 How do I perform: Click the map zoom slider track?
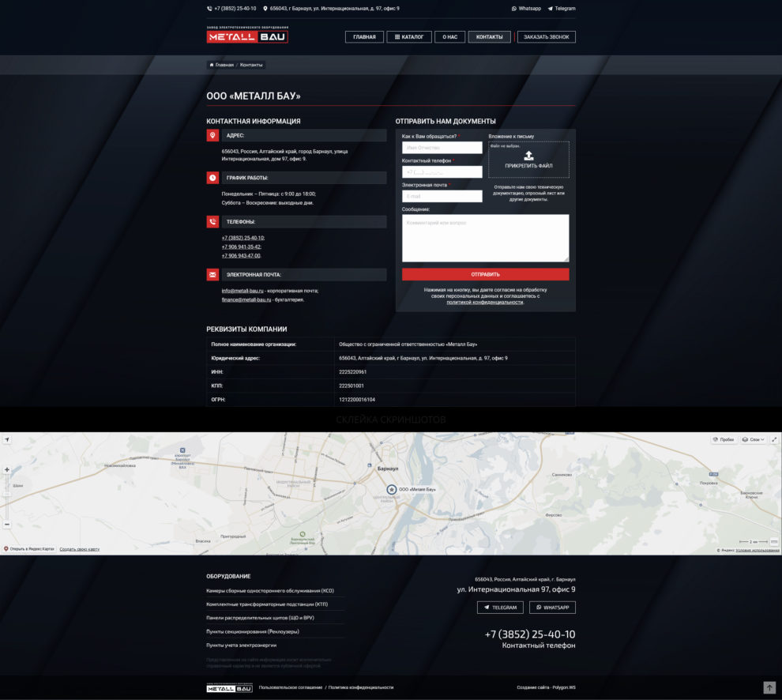(7, 497)
